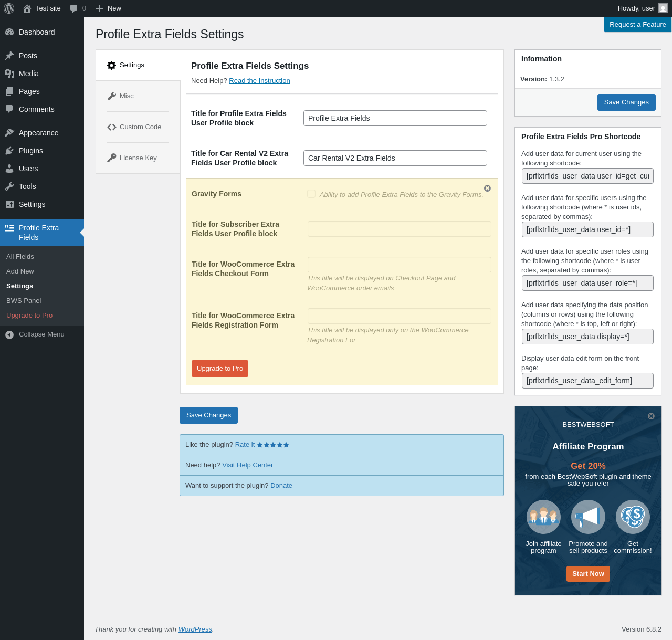Click the Dashboard gauge icon
Viewport: 672px width, 640px height.
point(9,32)
